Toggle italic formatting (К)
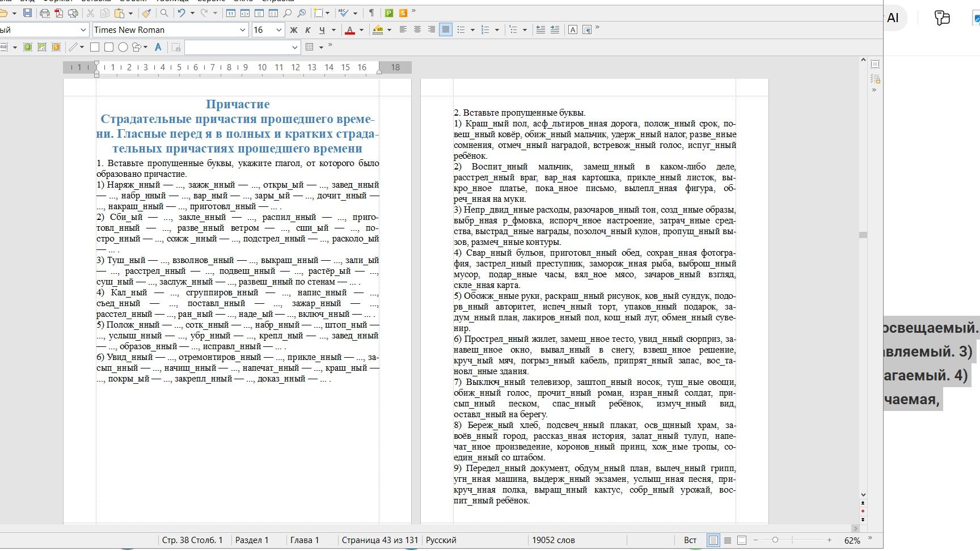The width and height of the screenshot is (980, 551). [307, 29]
